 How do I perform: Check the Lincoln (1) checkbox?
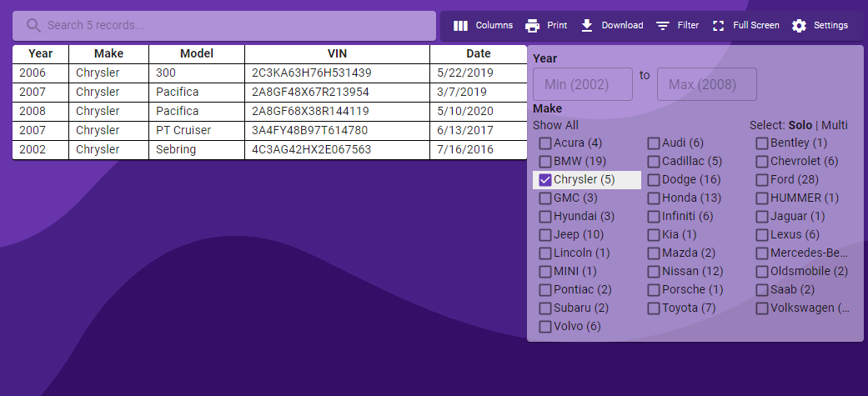coord(545,253)
